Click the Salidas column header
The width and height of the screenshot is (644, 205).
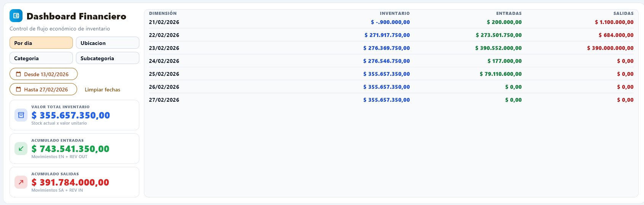[x=623, y=13]
